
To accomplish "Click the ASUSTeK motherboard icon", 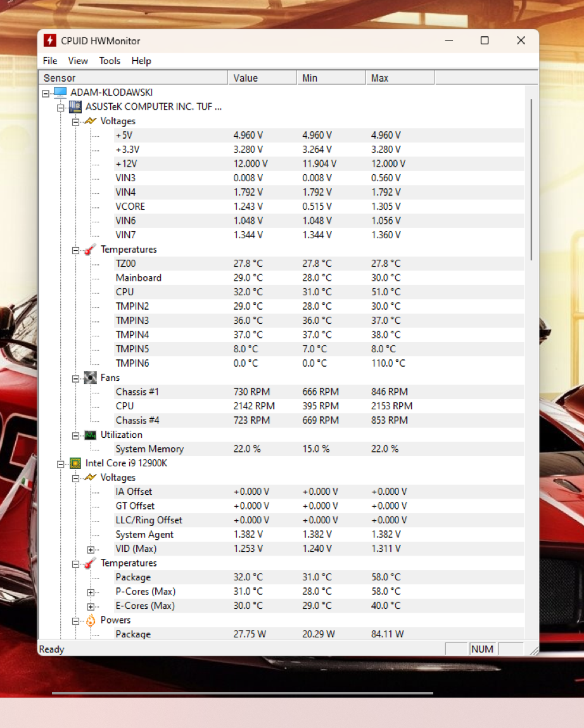I will (x=75, y=107).
